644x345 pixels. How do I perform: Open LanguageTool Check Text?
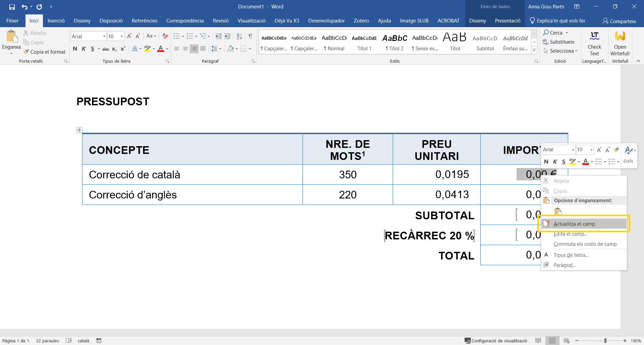(x=594, y=44)
